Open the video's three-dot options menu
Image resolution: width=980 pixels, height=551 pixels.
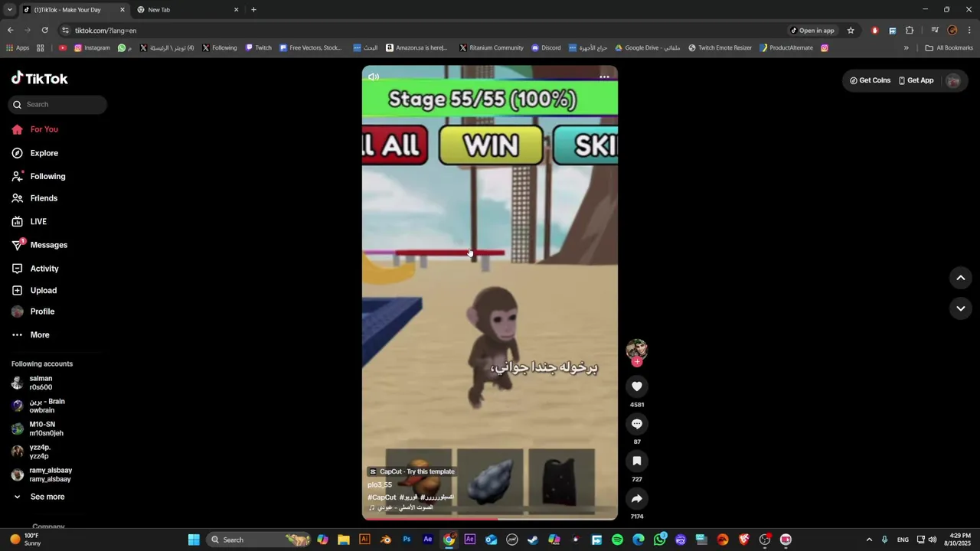(604, 77)
